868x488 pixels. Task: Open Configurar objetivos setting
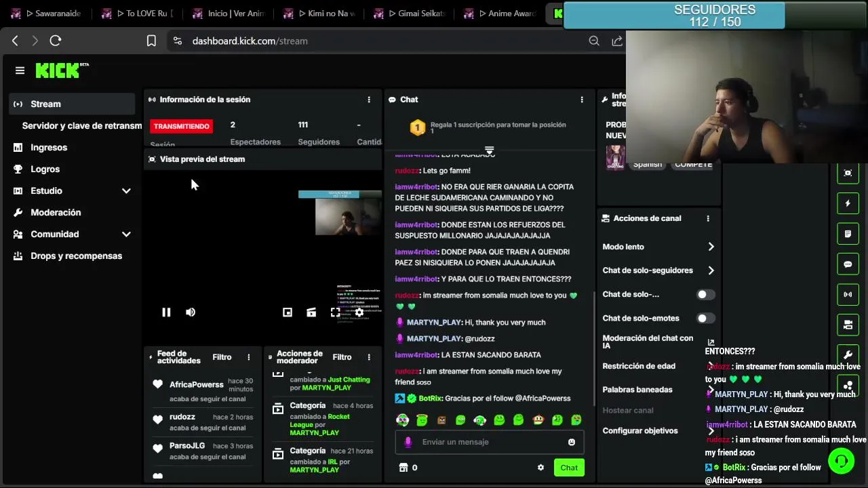click(x=658, y=431)
